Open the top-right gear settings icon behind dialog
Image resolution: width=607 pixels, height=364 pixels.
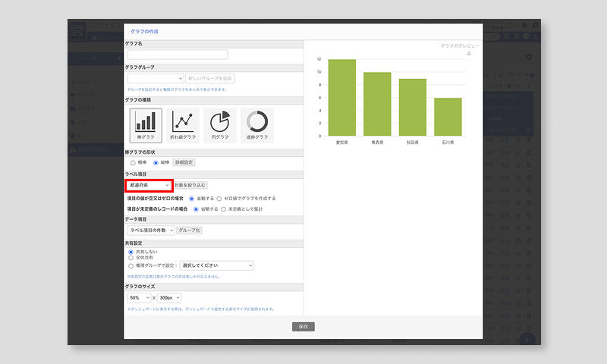pos(536,25)
